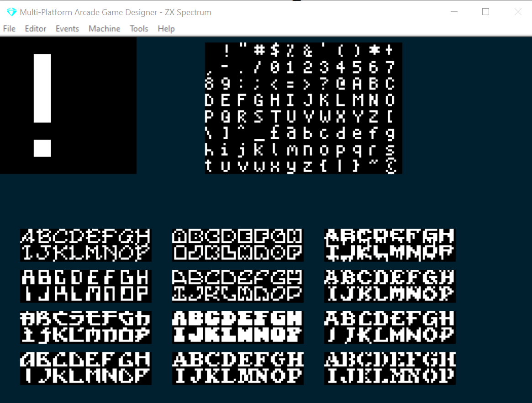This screenshot has height=403, width=532.
Task: Choose the '?' glyph in the character grid
Action: click(324, 84)
